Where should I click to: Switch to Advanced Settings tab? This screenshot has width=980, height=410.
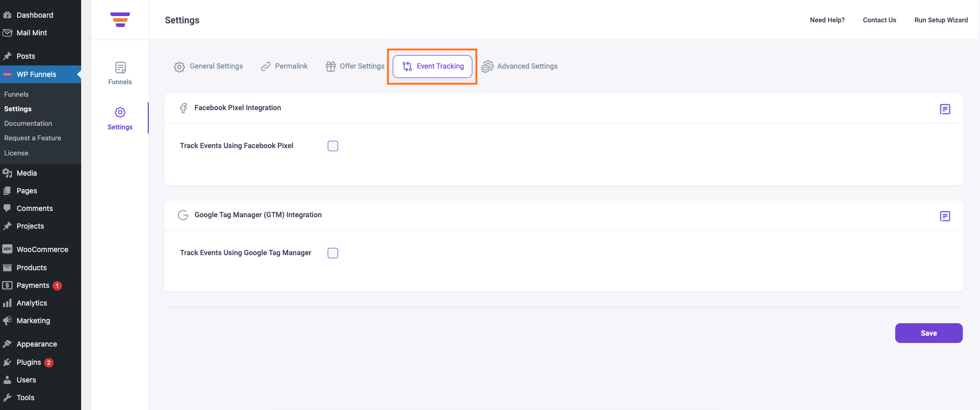point(520,67)
